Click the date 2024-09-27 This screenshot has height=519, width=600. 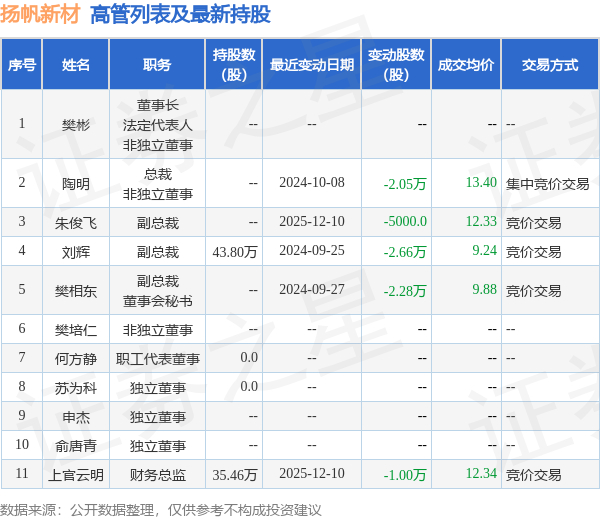[x=312, y=290]
